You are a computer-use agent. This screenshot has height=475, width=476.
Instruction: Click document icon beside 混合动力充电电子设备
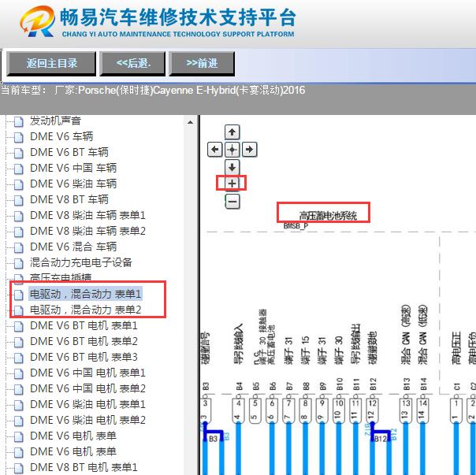point(18,263)
